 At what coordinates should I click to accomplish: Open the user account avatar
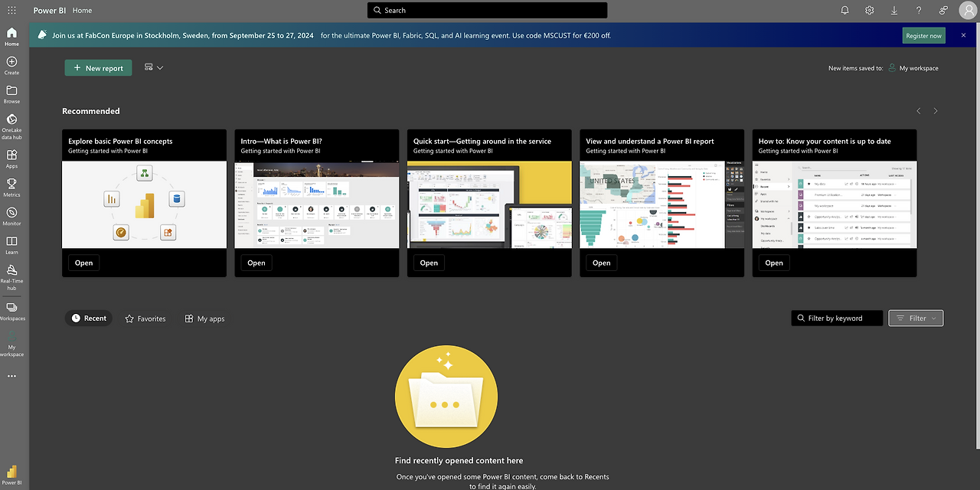click(968, 10)
